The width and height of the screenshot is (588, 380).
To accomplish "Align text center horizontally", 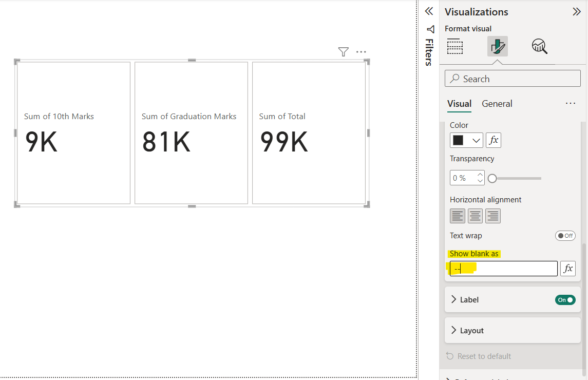I will pyautogui.click(x=475, y=216).
